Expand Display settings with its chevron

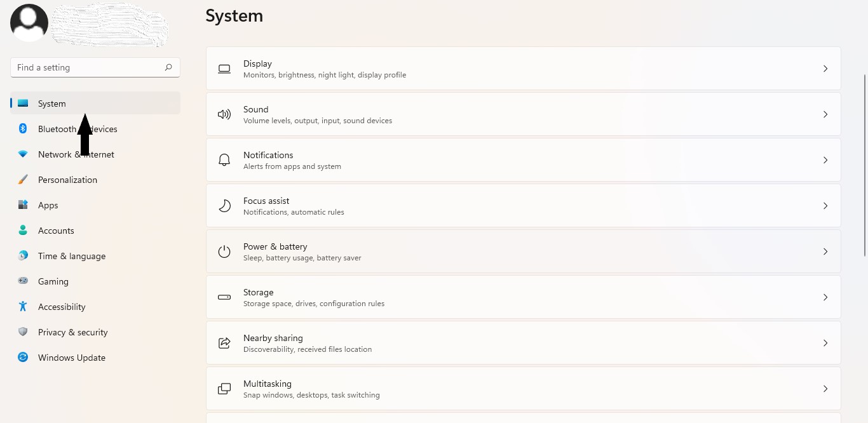coord(825,69)
